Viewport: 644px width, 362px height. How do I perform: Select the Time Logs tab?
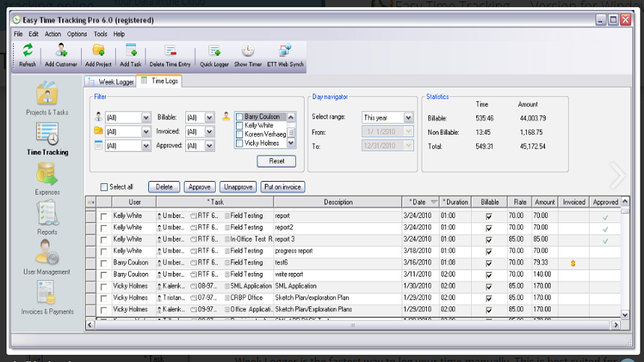pos(159,81)
